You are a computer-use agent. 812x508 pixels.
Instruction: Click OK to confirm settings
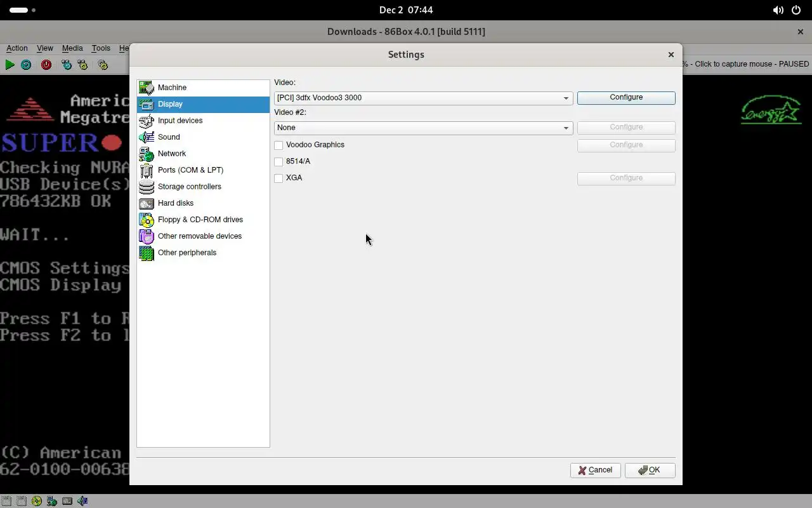650,471
